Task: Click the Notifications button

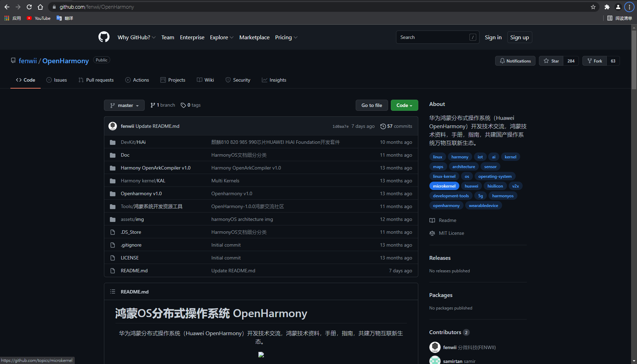Action: [x=515, y=61]
